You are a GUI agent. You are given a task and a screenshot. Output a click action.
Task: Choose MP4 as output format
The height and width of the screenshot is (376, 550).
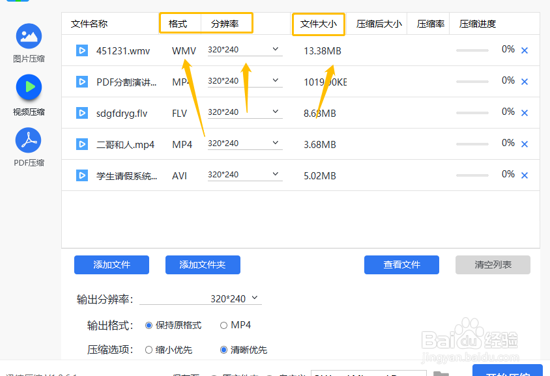point(223,325)
